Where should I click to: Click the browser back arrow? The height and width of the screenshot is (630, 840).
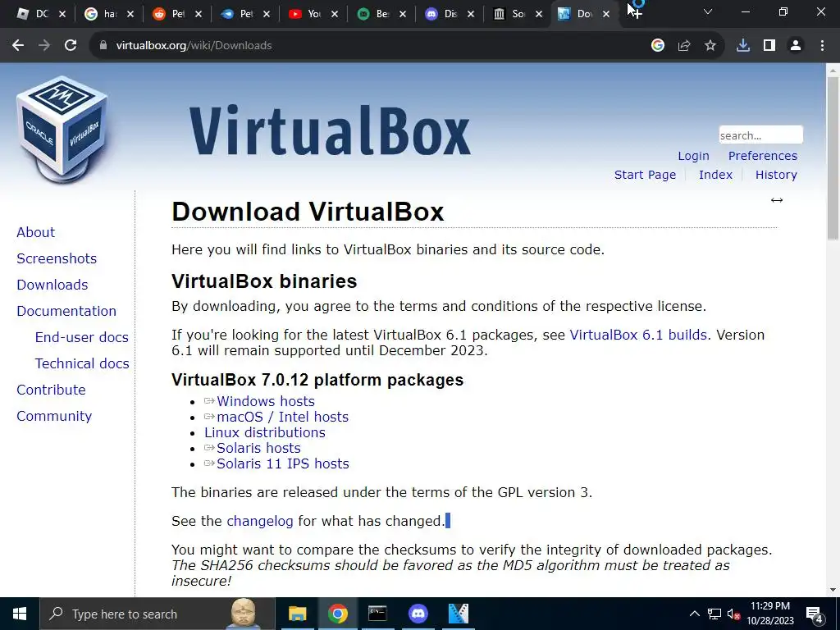tap(18, 46)
